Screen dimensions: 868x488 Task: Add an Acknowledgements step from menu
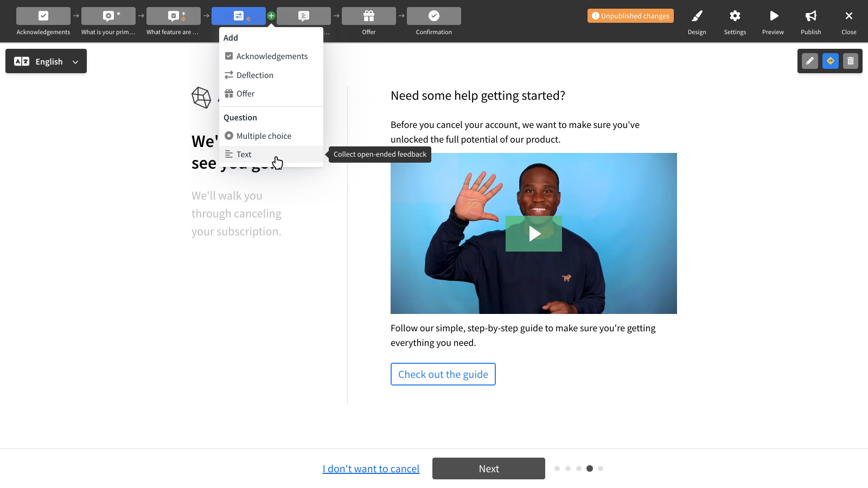[271, 56]
